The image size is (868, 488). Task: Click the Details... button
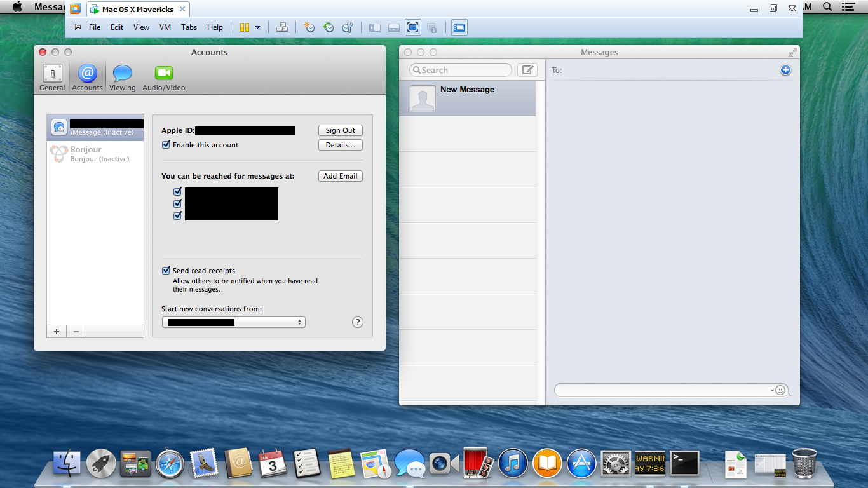341,145
